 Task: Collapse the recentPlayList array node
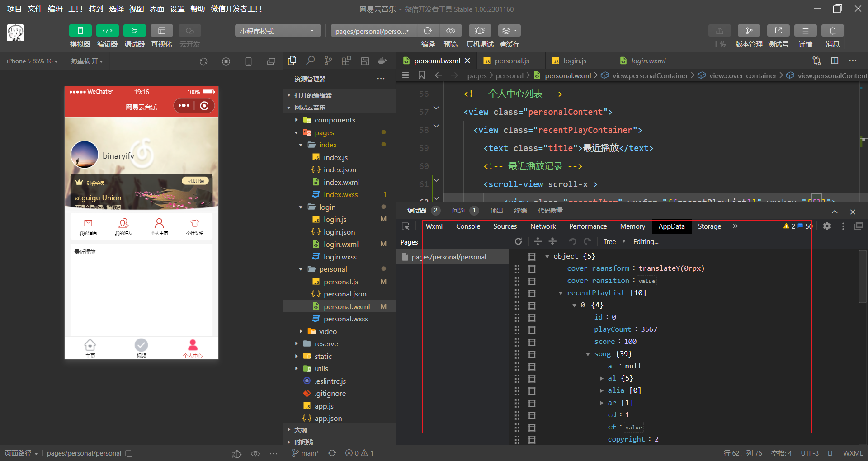[561, 293]
